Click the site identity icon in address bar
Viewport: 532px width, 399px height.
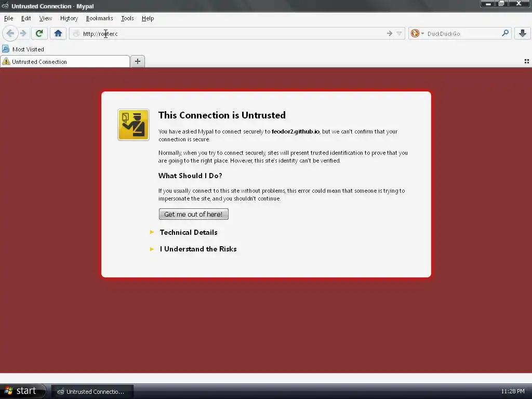[76, 33]
